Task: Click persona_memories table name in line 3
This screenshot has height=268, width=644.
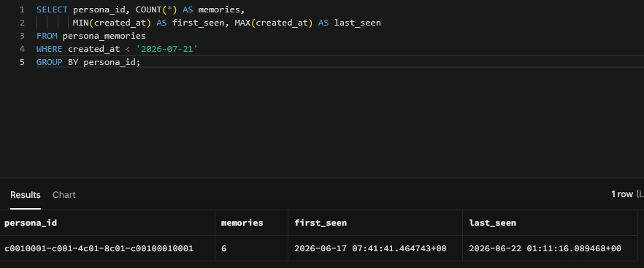Action: [104, 36]
